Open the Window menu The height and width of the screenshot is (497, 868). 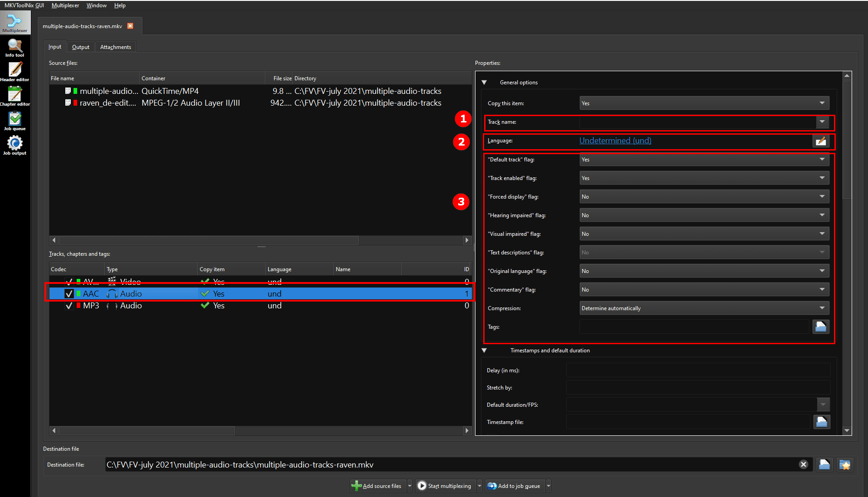pos(97,5)
